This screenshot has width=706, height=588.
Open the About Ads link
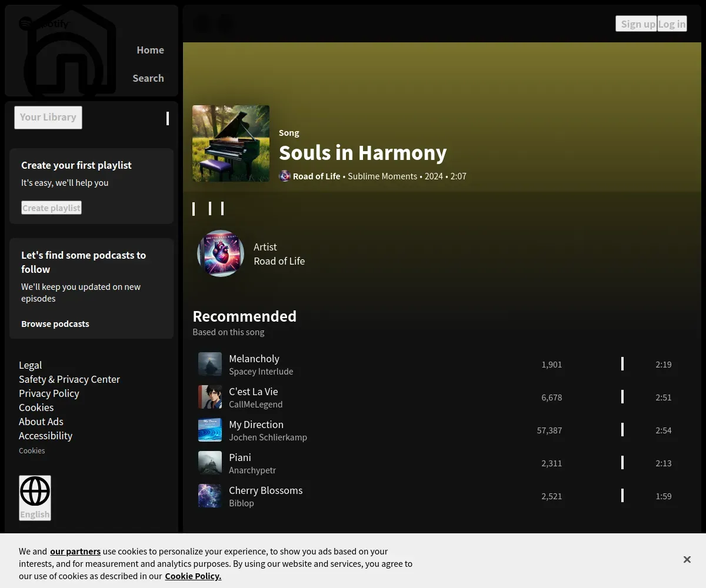coord(41,422)
